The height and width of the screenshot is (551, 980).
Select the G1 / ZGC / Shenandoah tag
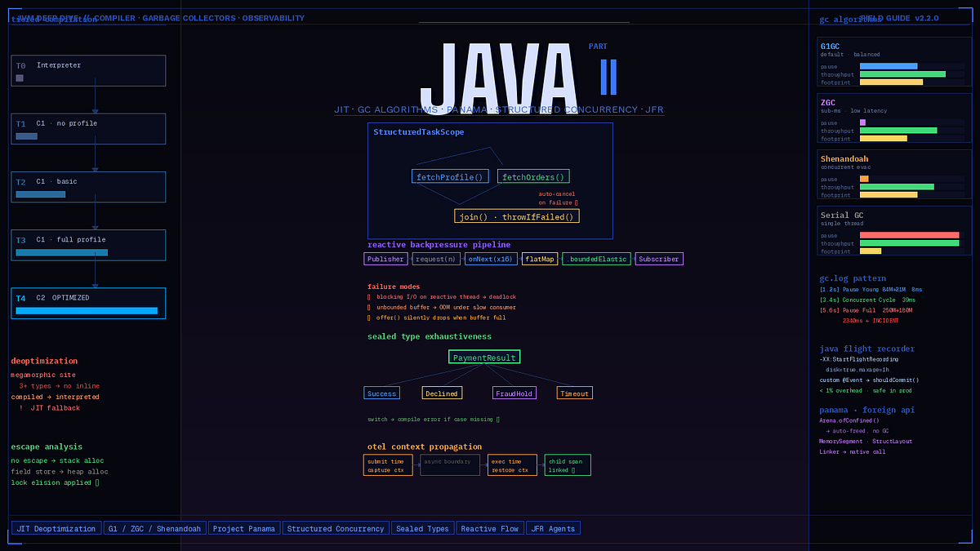[154, 528]
